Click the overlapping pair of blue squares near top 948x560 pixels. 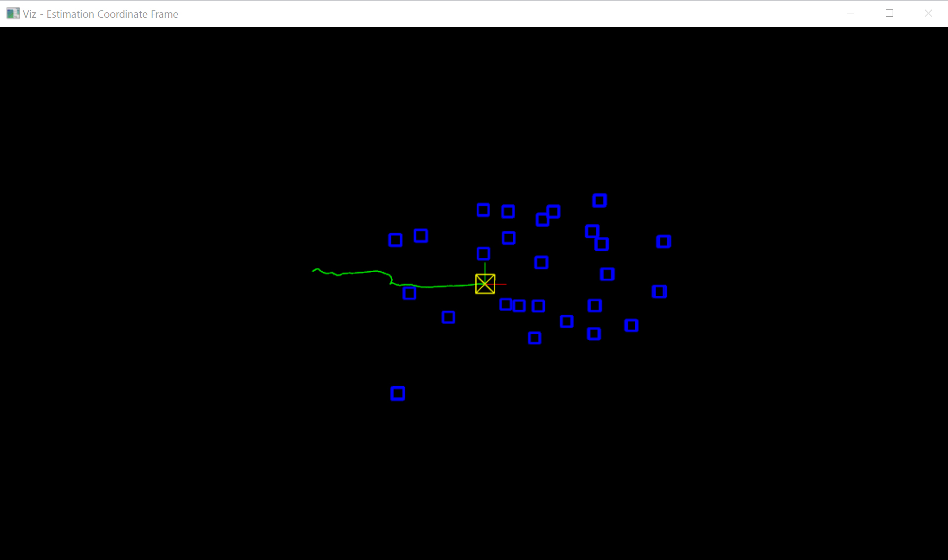point(548,216)
